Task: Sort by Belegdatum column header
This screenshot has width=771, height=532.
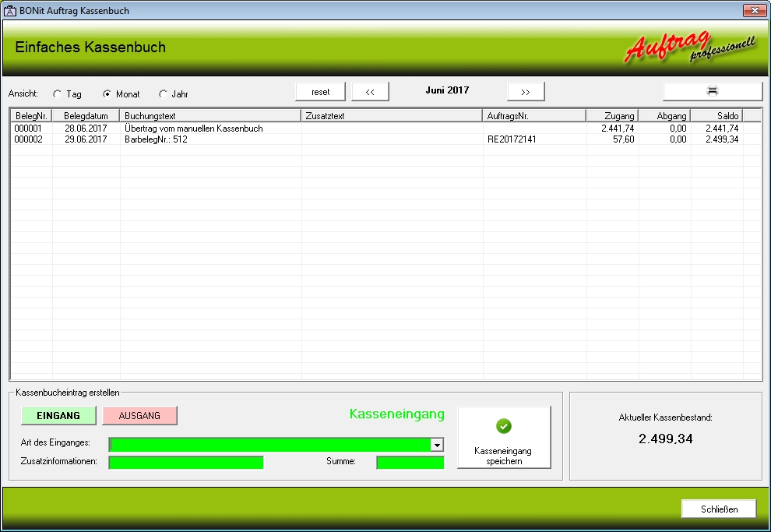Action: click(x=86, y=116)
